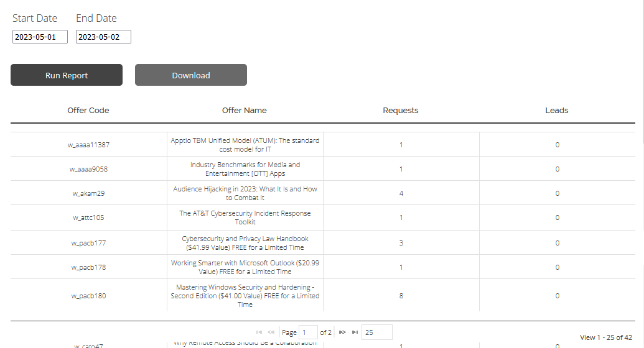The image size is (644, 348).
Task: Jump to the last page using pager icon
Action: point(355,332)
